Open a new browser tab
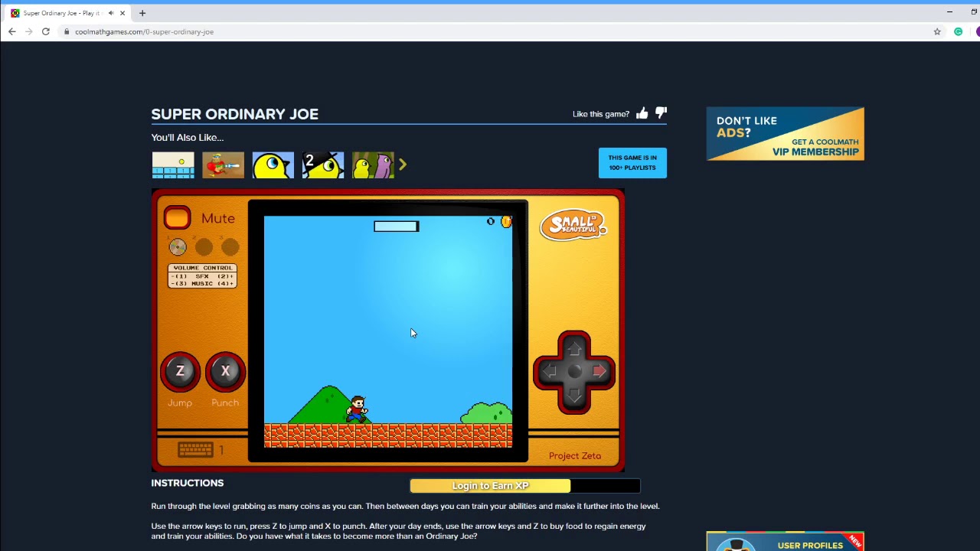The width and height of the screenshot is (980, 551). [142, 13]
